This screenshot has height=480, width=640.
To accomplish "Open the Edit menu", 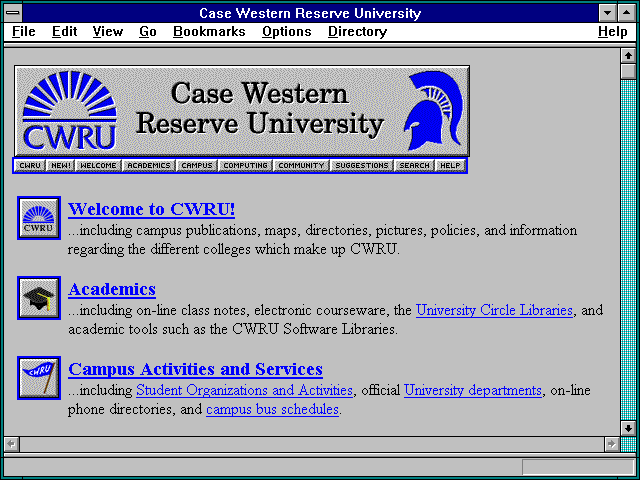I will point(64,32).
